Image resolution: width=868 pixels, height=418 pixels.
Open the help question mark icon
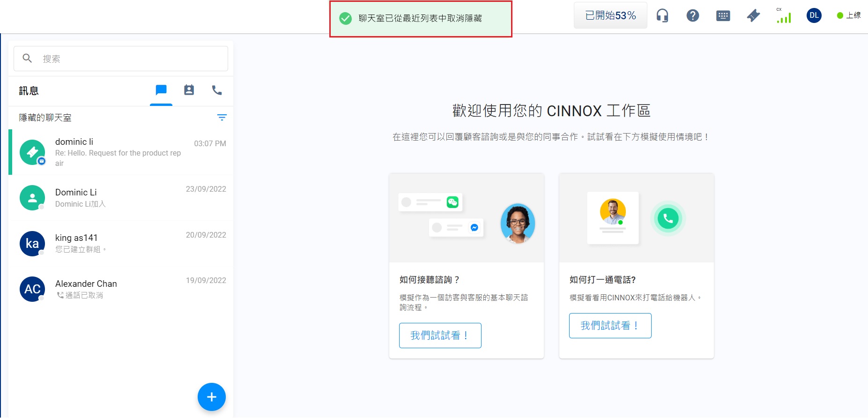point(692,15)
